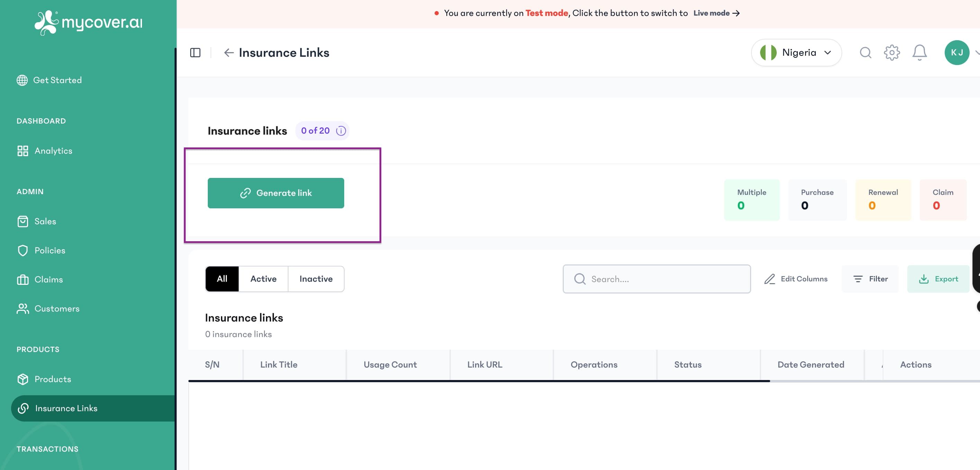
Task: Switch to Inactive links
Action: (316, 279)
